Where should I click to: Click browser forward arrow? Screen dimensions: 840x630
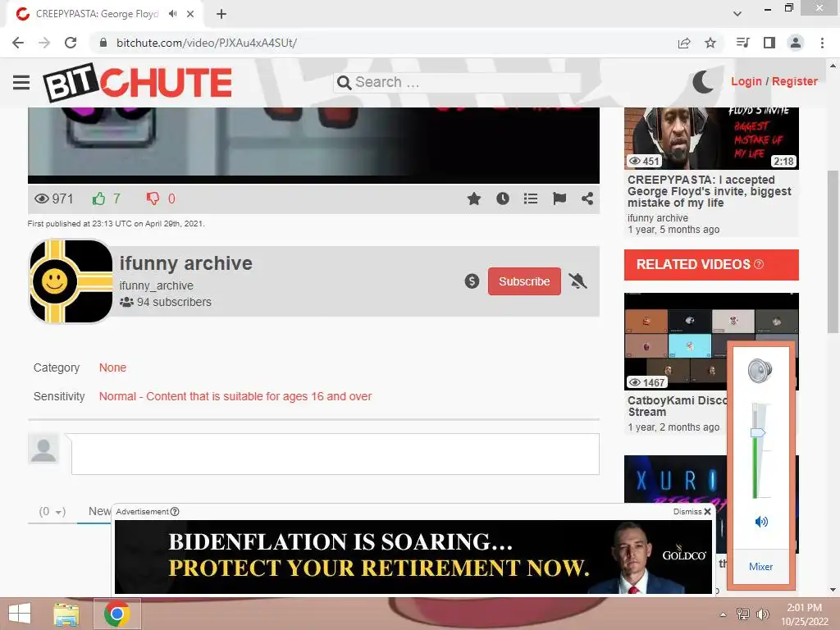coord(44,43)
